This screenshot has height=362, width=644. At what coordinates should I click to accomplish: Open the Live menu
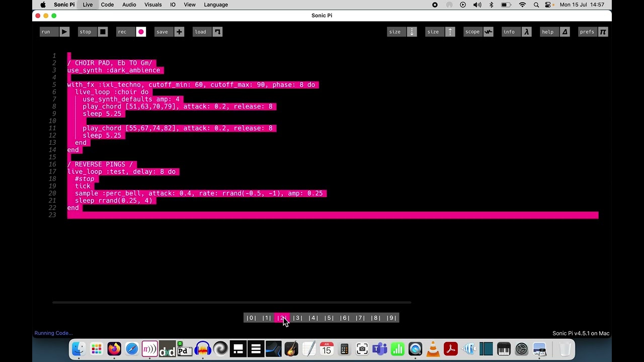(x=88, y=5)
